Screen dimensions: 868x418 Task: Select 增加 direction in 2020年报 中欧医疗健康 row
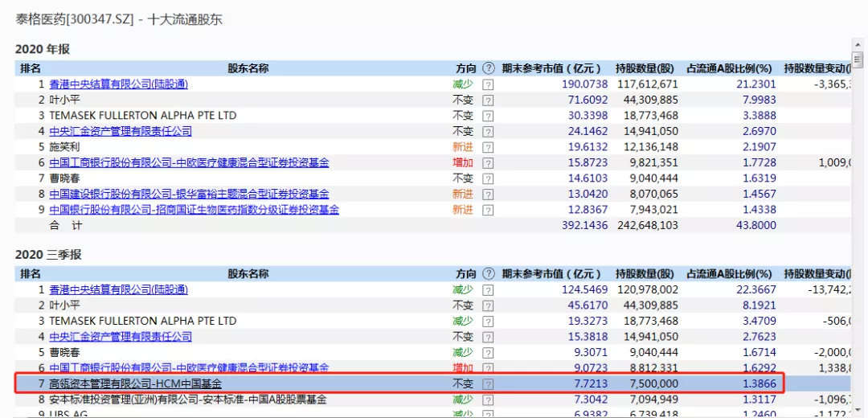[464, 162]
